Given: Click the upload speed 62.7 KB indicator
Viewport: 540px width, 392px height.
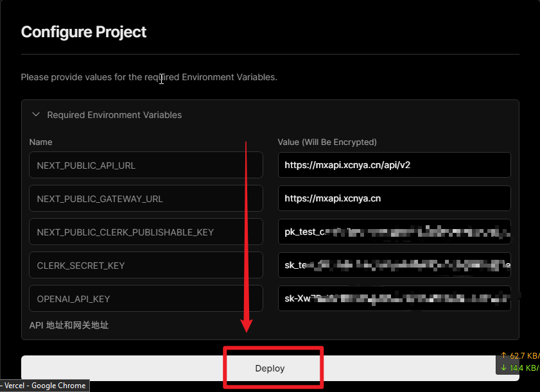Looking at the screenshot, I should click(520, 355).
